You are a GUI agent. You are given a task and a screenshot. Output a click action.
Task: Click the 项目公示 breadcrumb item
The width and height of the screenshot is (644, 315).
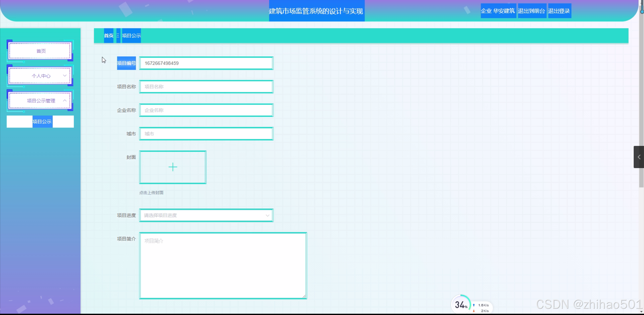[131, 36]
